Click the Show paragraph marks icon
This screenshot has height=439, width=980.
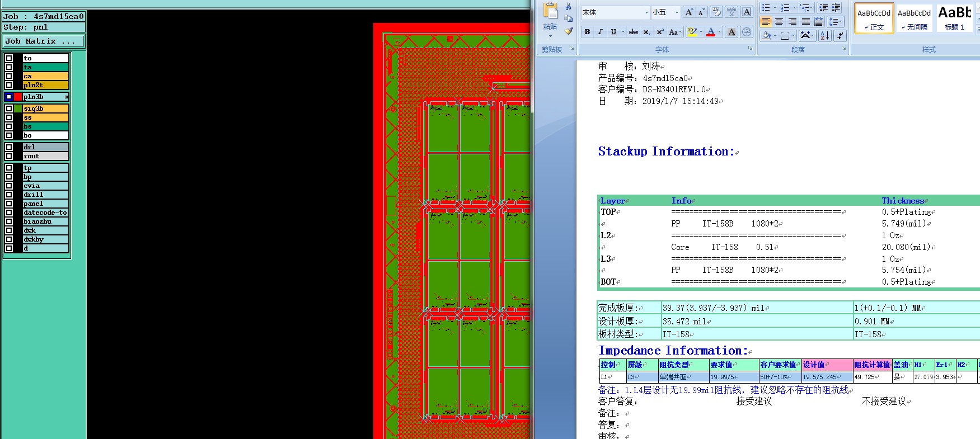click(840, 36)
